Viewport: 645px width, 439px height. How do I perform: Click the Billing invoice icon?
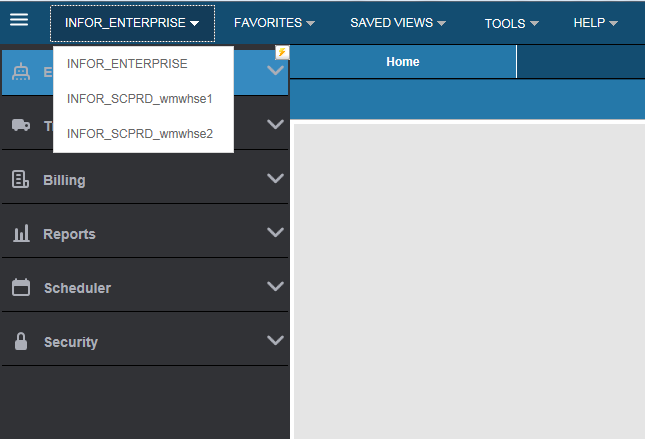pyautogui.click(x=20, y=180)
